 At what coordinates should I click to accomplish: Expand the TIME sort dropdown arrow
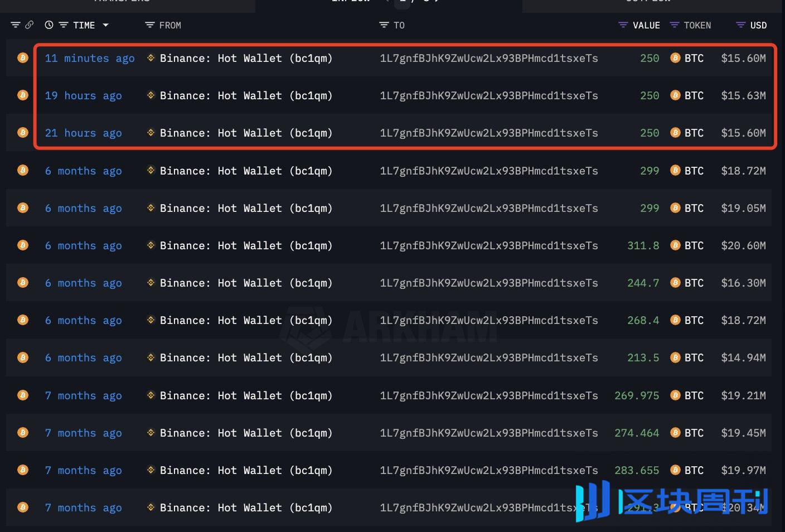click(105, 25)
